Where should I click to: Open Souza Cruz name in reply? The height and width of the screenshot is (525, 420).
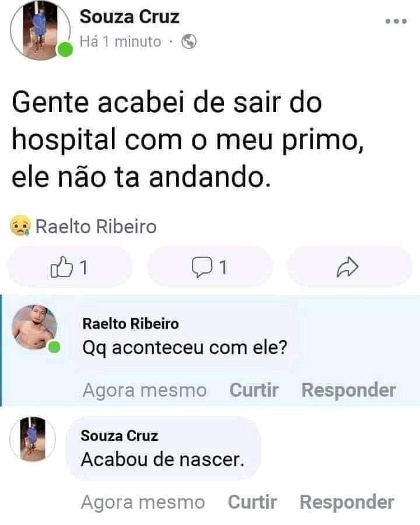pos(120,436)
